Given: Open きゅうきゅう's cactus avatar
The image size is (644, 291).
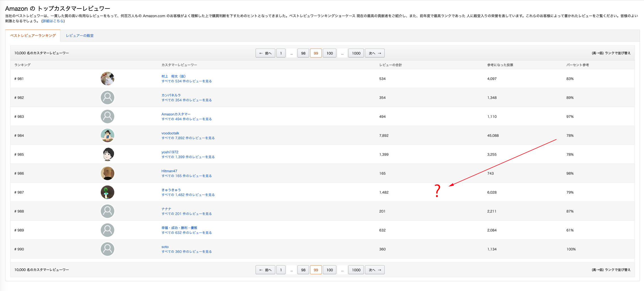Looking at the screenshot, I should pyautogui.click(x=108, y=192).
